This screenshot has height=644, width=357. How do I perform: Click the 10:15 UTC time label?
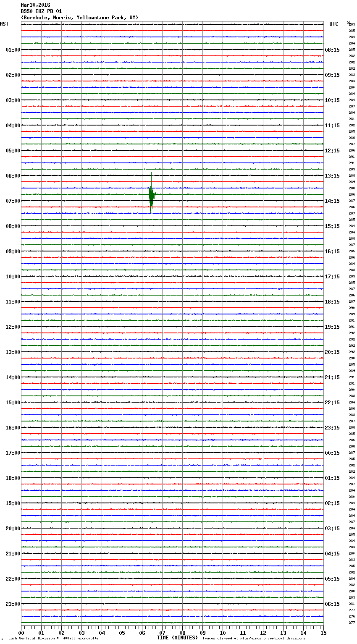[332, 100]
